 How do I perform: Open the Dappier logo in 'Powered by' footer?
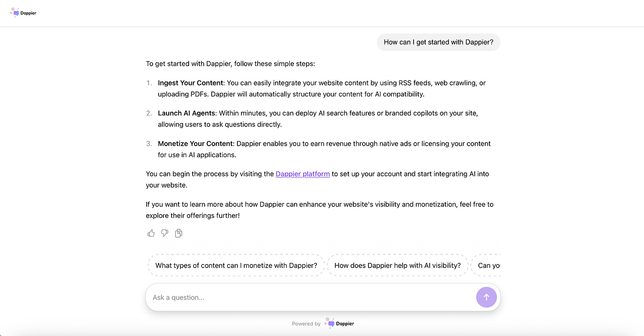[x=339, y=323]
